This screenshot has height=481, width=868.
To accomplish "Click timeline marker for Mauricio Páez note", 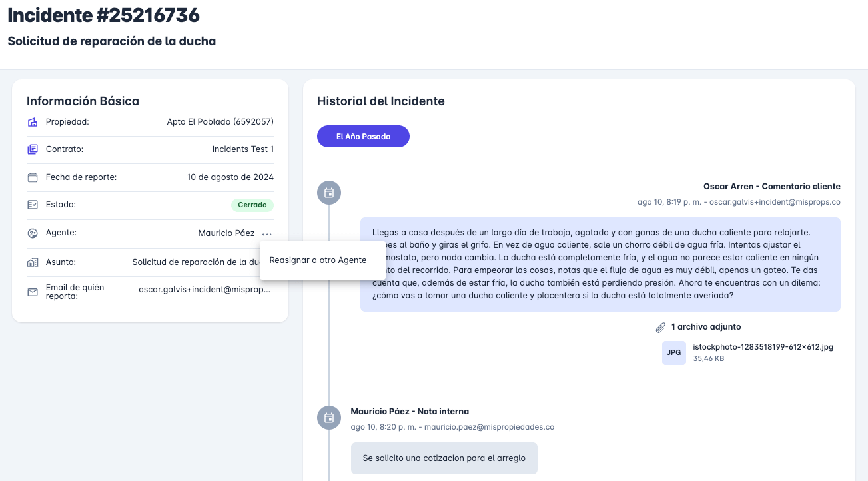I will 329,418.
